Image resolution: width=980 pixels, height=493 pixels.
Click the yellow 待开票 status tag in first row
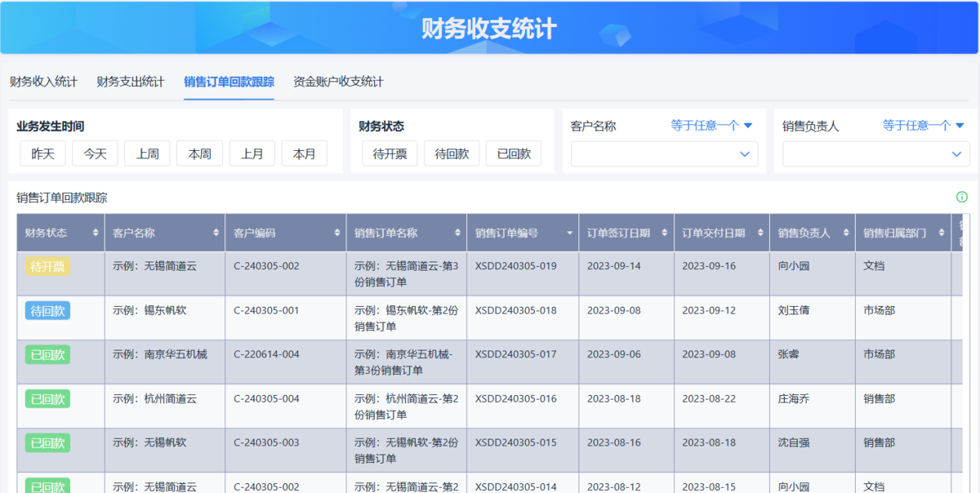click(x=48, y=266)
